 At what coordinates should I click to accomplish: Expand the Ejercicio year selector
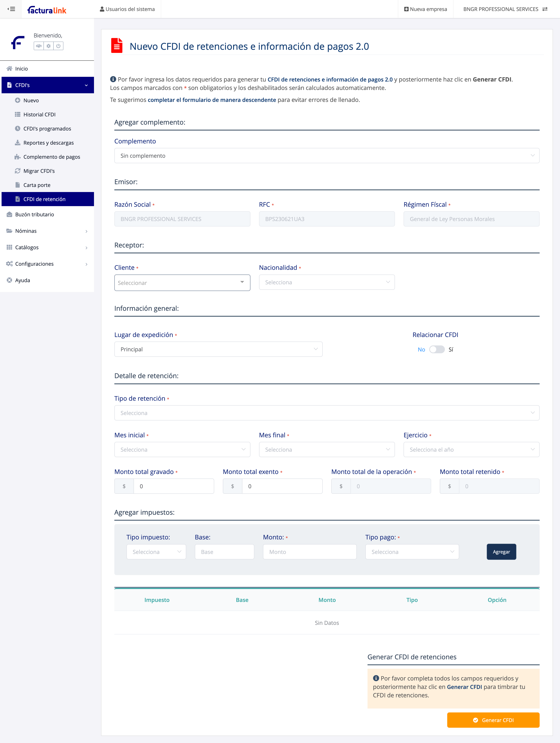(471, 449)
